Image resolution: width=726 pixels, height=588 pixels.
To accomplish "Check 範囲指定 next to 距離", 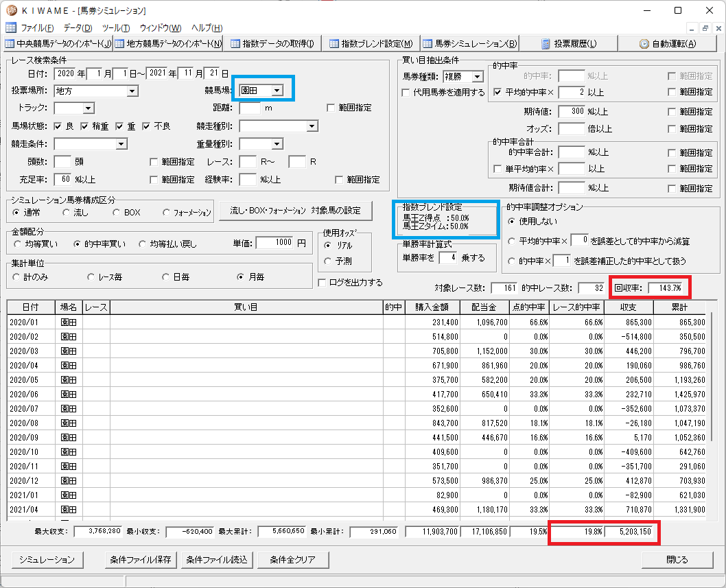I will pos(331,108).
